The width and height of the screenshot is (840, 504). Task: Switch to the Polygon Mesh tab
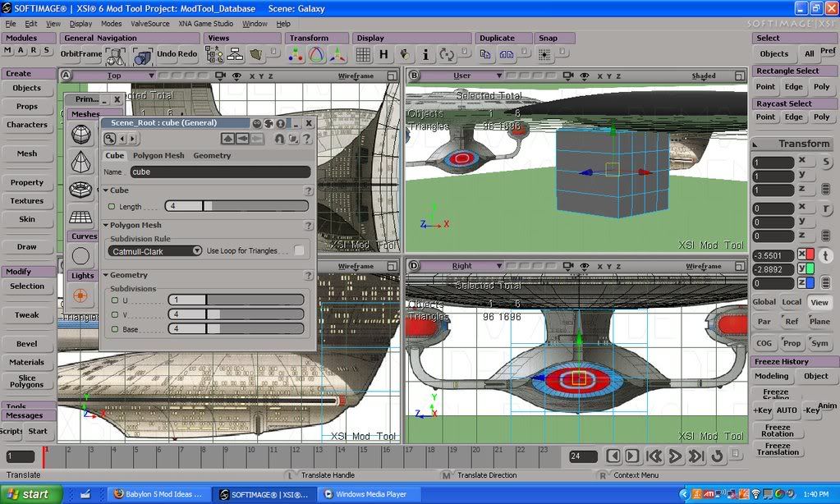pyautogui.click(x=158, y=155)
